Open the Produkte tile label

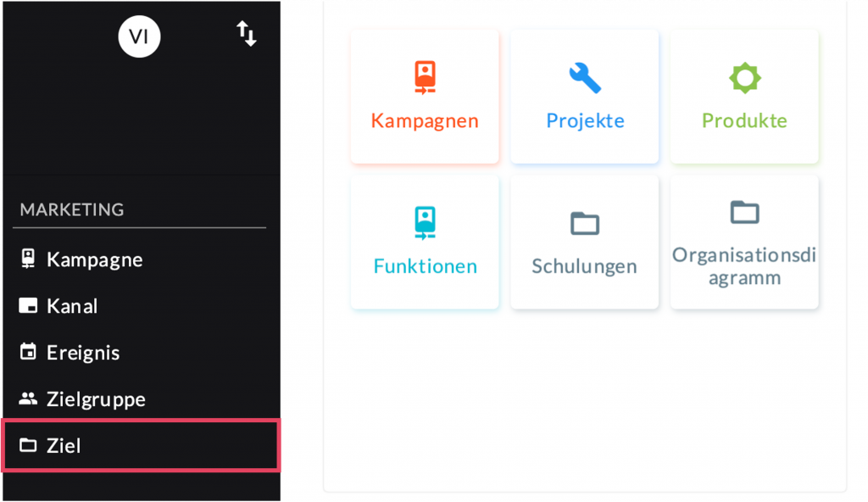745,120
